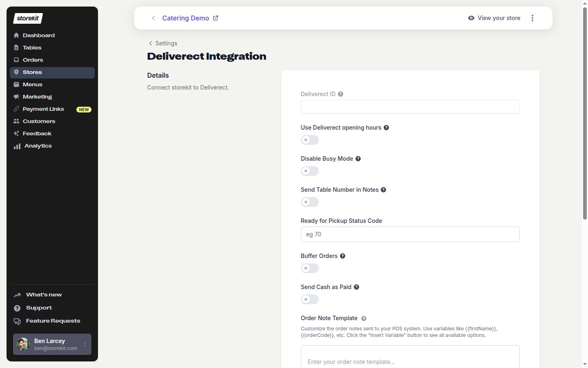Screen dimensions: 588x368
Task: Toggle the Send Cash as Paid switch
Action: tap(310, 299)
